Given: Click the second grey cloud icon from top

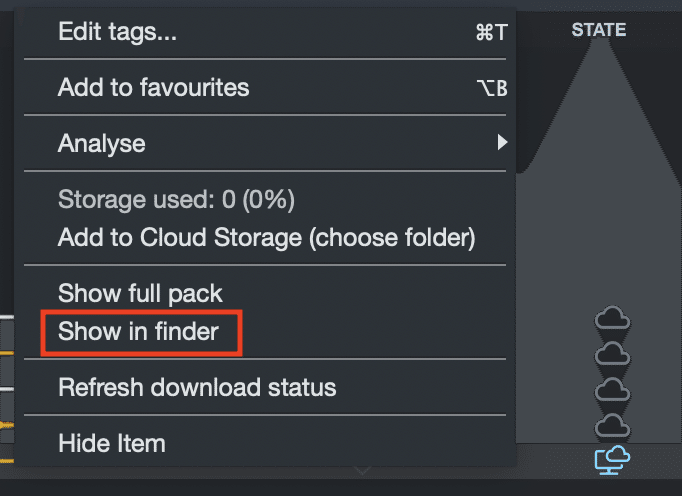Looking at the screenshot, I should tap(612, 354).
